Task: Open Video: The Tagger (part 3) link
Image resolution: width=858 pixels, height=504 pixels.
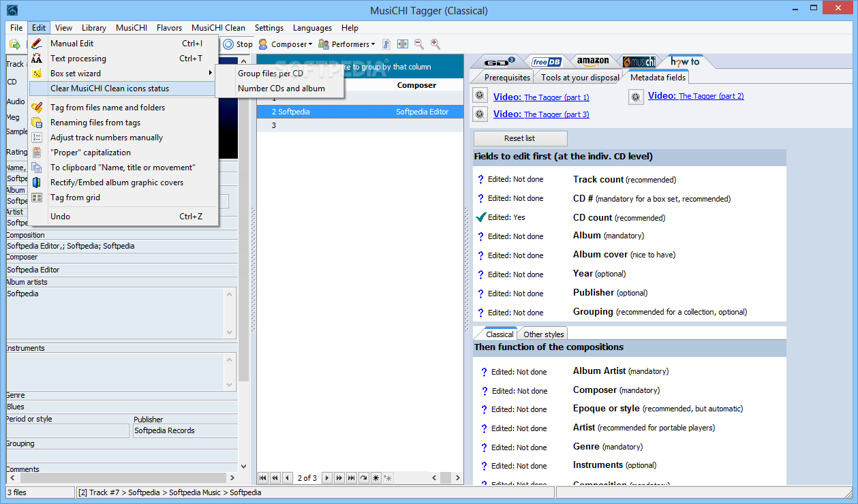Action: click(541, 114)
